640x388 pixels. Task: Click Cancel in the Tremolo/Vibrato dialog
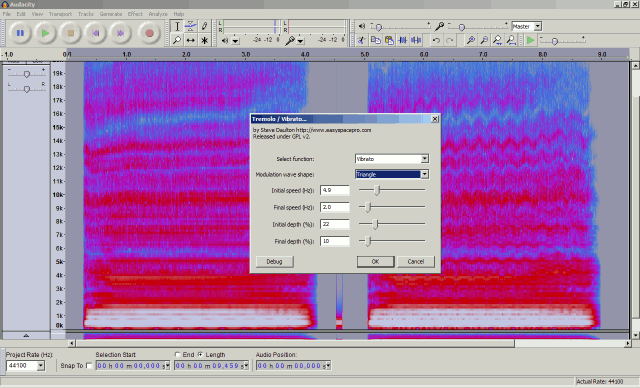point(416,262)
